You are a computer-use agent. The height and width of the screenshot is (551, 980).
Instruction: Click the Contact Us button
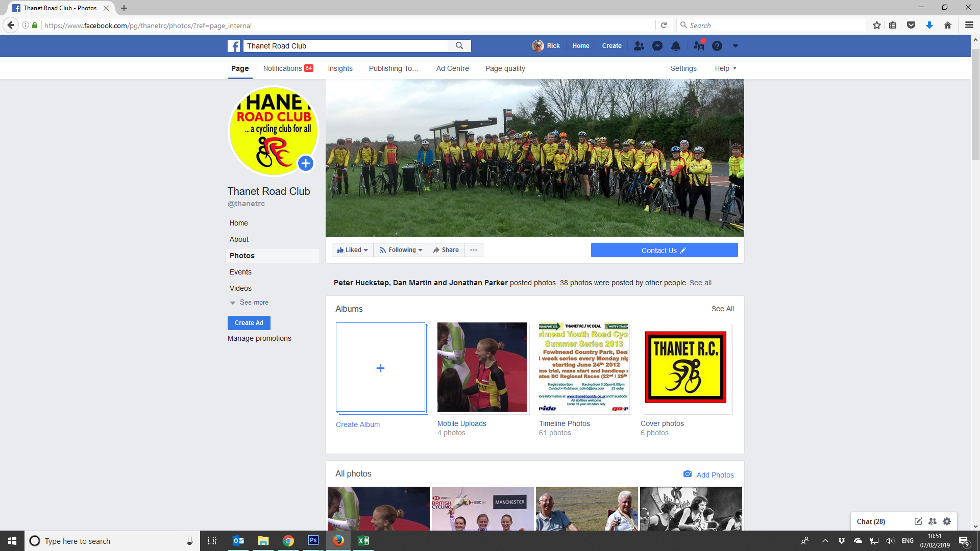coord(664,250)
